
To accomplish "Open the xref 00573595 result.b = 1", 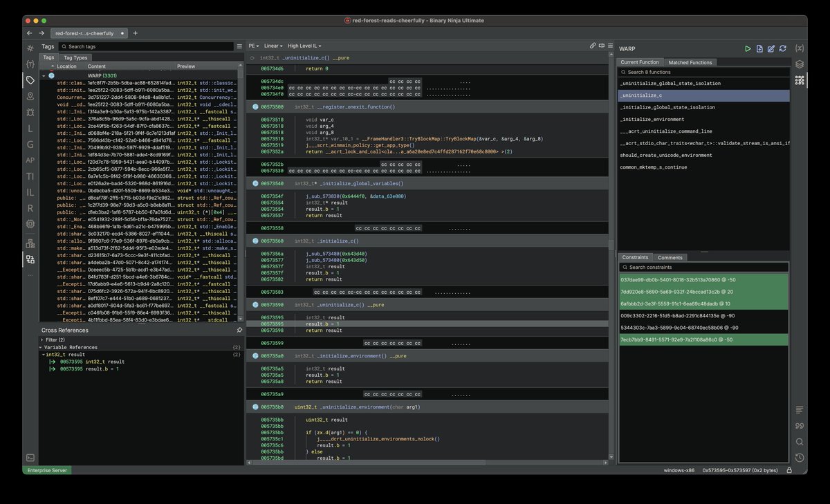I will [x=89, y=369].
